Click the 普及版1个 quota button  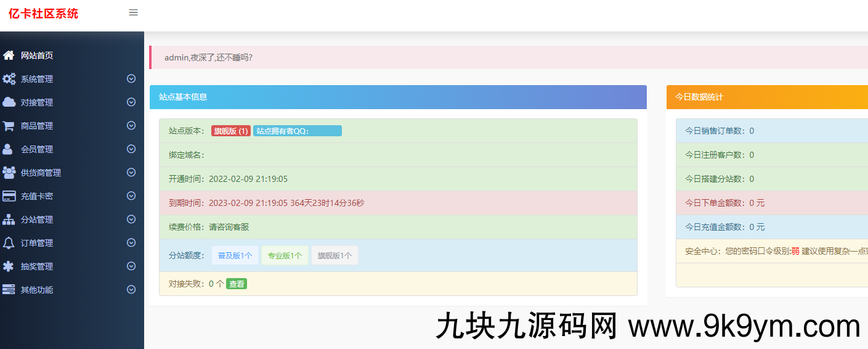tap(235, 255)
